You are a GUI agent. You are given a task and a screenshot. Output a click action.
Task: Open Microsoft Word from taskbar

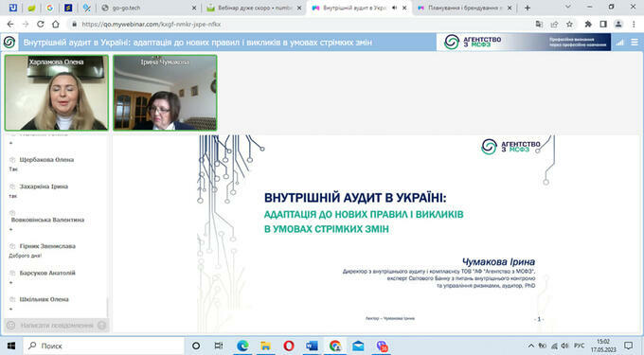pos(312,346)
